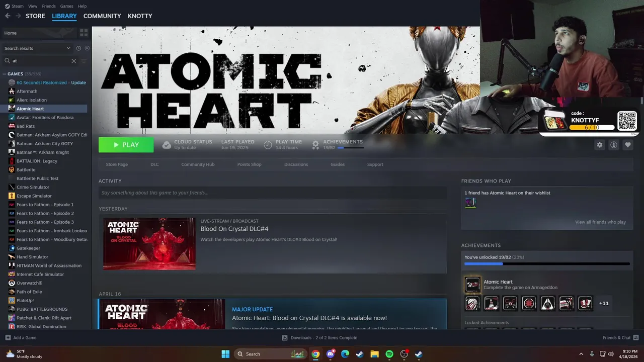Click the header achievements progress bar
644x362 pixels.
click(351, 148)
